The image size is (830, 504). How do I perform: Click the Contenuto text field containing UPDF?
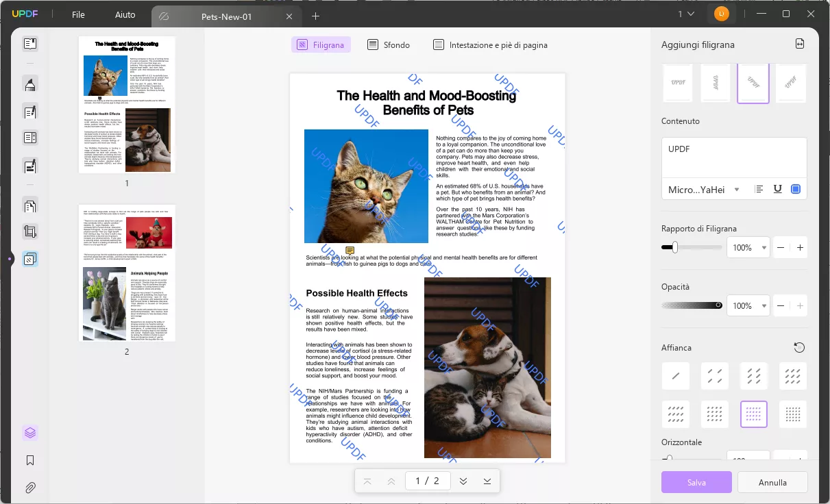point(734,157)
